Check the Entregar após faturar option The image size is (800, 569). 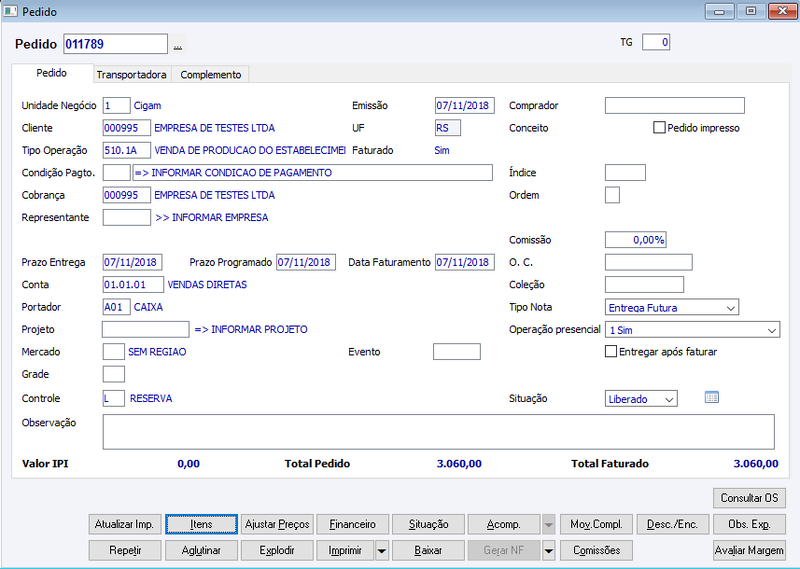610,352
